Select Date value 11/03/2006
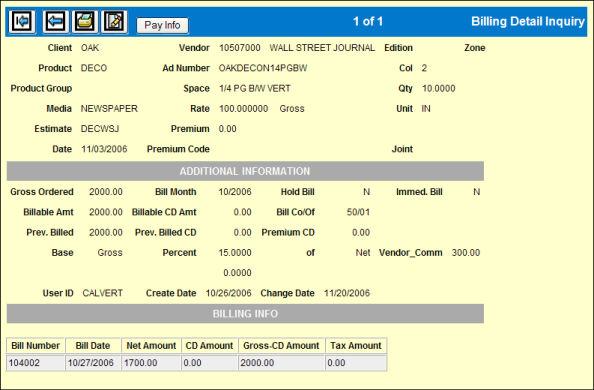594x390 pixels. (x=104, y=149)
